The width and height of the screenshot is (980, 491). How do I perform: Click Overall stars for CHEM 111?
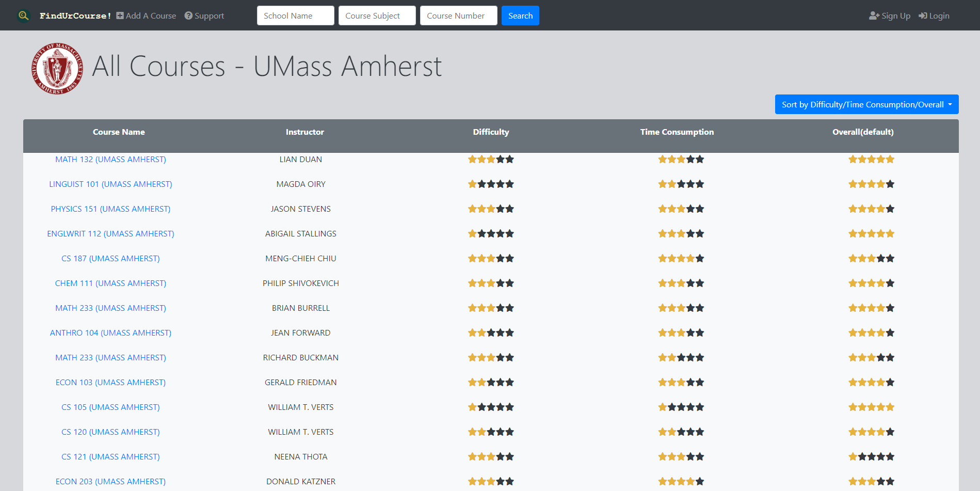pyautogui.click(x=871, y=283)
